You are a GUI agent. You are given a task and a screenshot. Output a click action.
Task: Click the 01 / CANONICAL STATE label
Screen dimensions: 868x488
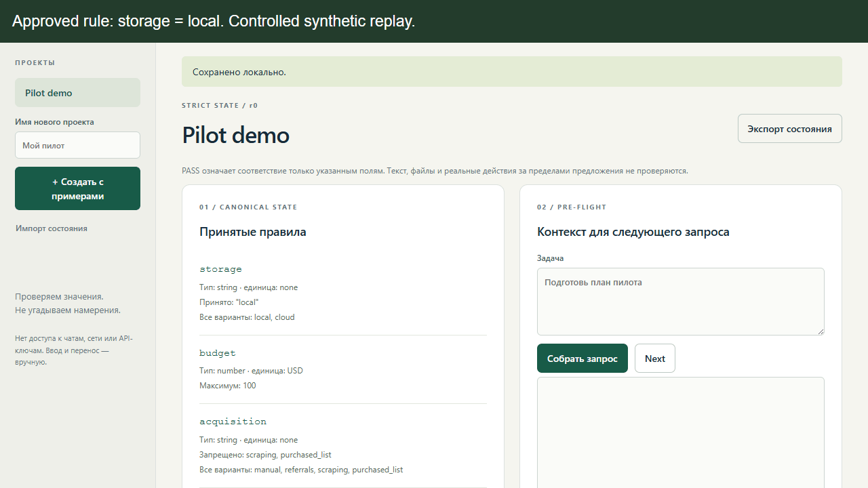coord(248,207)
